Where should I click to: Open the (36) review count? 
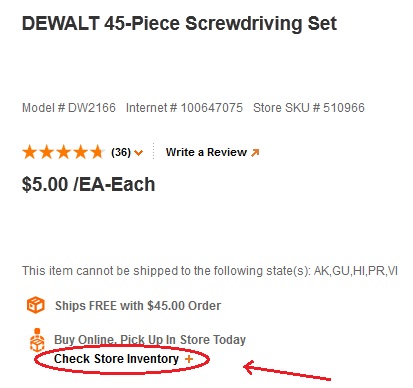coord(121,152)
